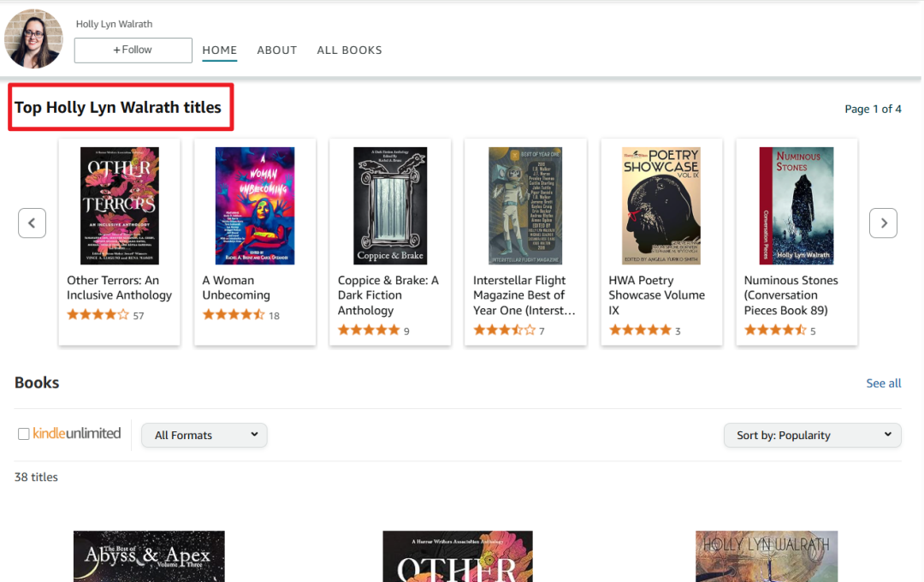The height and width of the screenshot is (582, 924).
Task: Click the See all books link
Action: (883, 383)
